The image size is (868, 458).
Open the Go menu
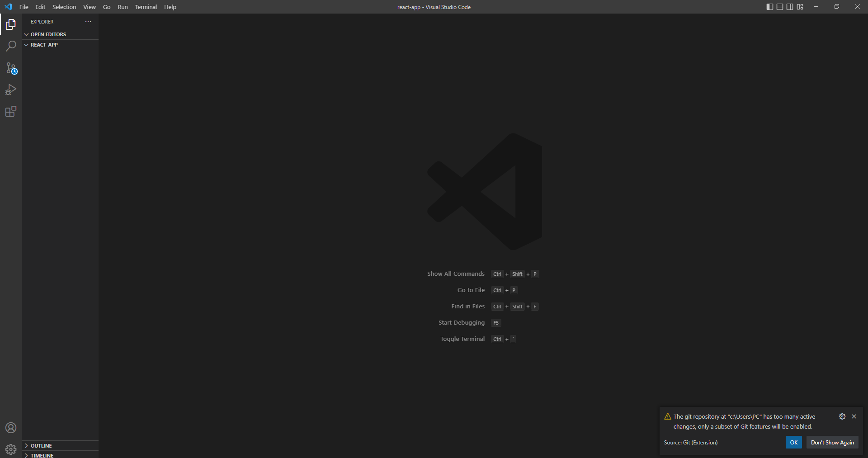(107, 7)
